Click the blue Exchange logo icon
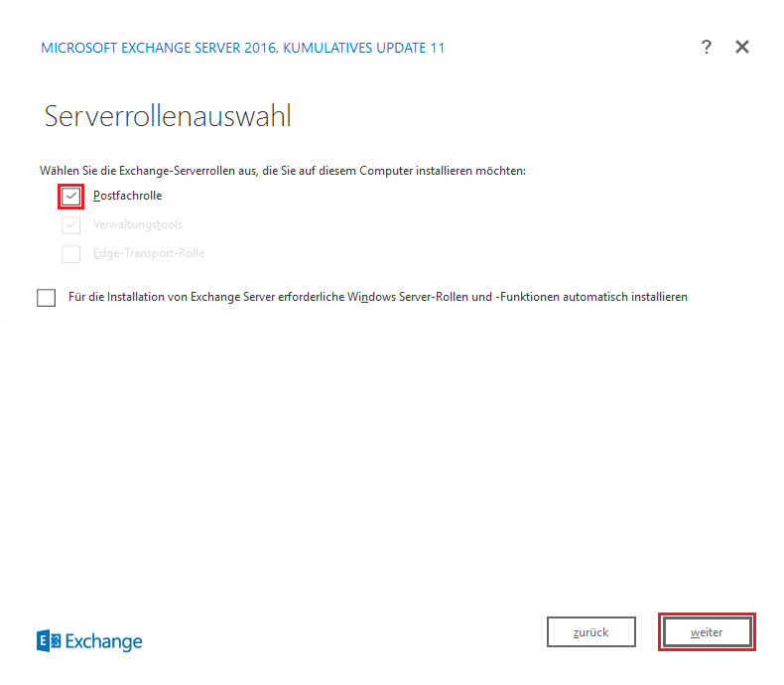Screen dimensions: 784x685 (x=48, y=641)
